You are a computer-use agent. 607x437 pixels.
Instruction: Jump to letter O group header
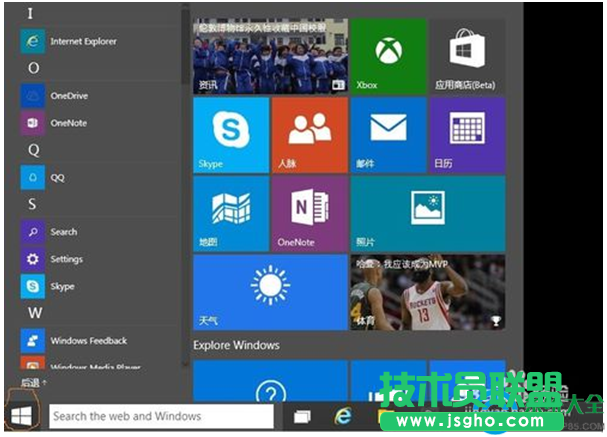click(x=33, y=68)
